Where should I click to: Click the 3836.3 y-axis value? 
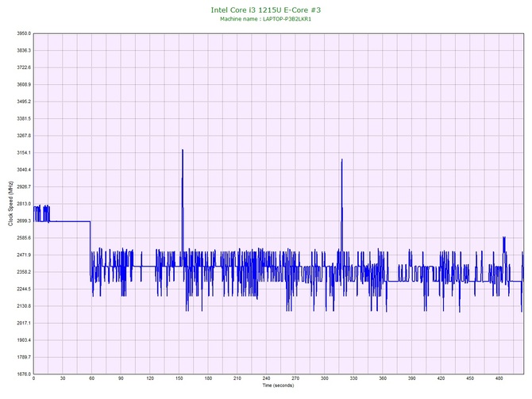pyautogui.click(x=24, y=51)
